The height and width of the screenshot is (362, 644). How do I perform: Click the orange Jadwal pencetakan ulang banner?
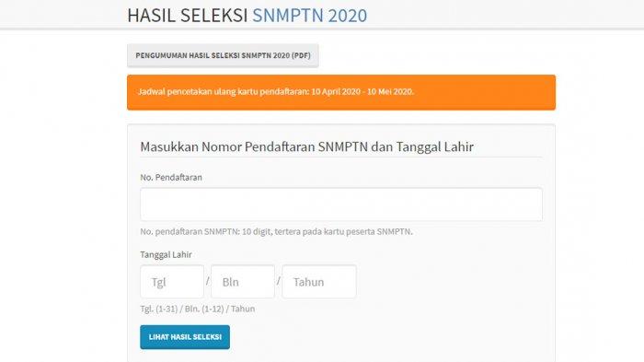(341, 92)
